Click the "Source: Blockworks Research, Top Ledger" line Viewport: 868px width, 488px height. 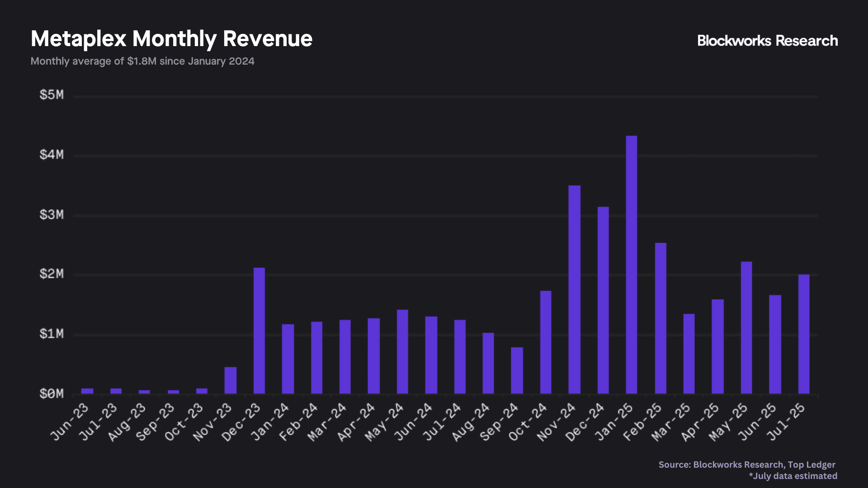coord(747,465)
